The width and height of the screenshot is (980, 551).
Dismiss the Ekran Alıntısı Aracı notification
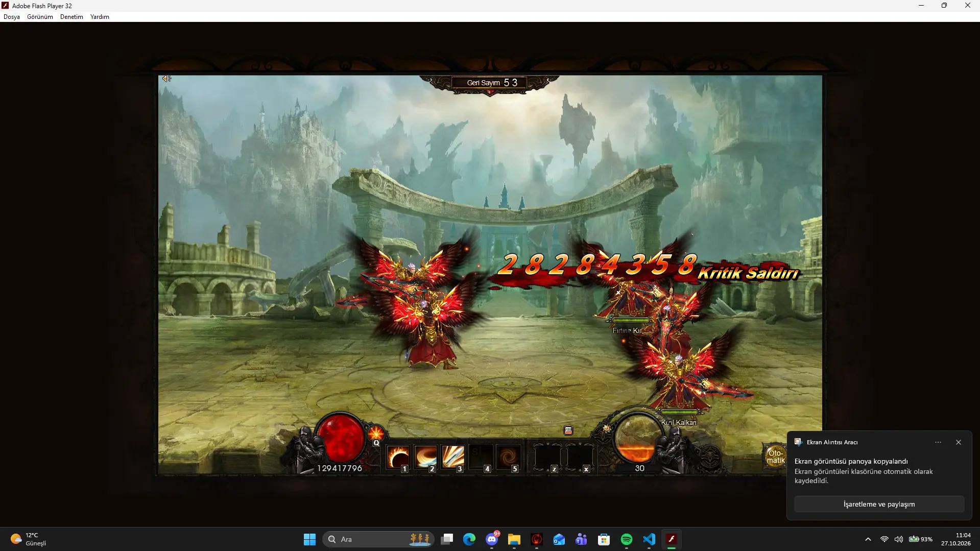(959, 442)
